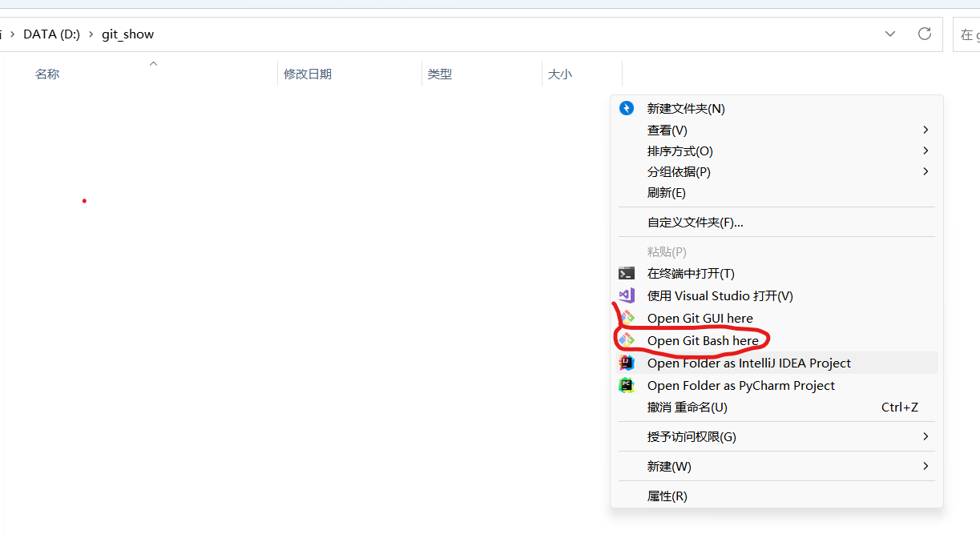Click the chevron after DATA (D:)
Viewport: 980px width, 538px height.
click(91, 34)
